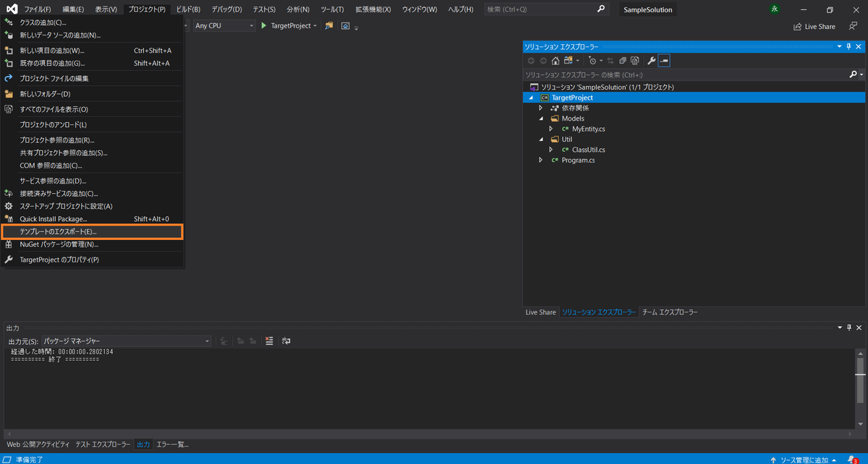The height and width of the screenshot is (464, 868).
Task: Click the notifications bell in status bar
Action: (852, 459)
